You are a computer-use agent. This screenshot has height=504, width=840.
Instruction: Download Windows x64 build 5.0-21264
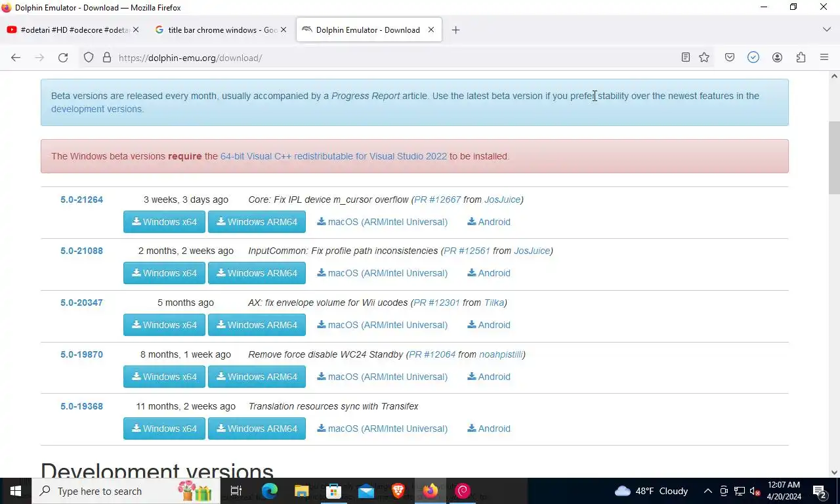[x=164, y=222]
